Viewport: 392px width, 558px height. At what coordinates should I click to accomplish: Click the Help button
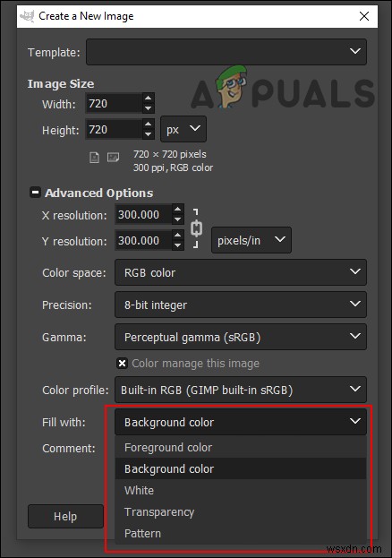65,517
